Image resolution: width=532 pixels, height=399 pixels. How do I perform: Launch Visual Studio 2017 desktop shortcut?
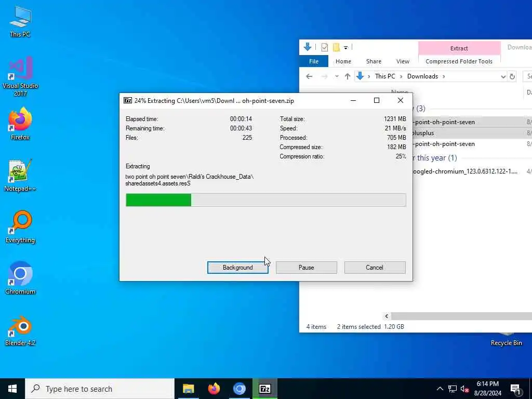(x=20, y=76)
